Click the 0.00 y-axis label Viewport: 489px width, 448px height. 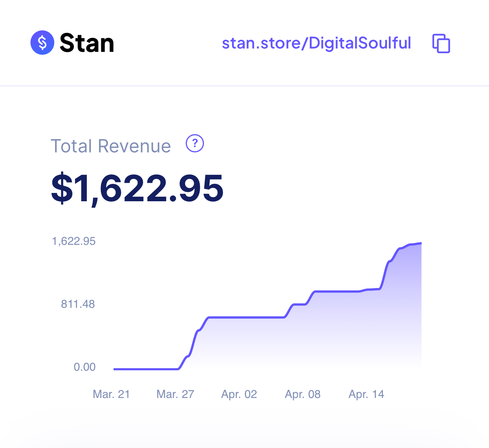(x=85, y=367)
